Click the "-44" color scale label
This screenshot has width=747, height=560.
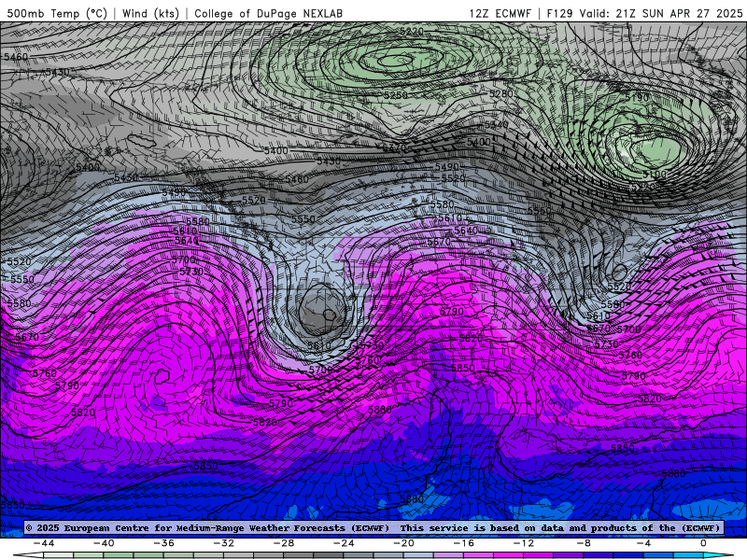pos(44,543)
